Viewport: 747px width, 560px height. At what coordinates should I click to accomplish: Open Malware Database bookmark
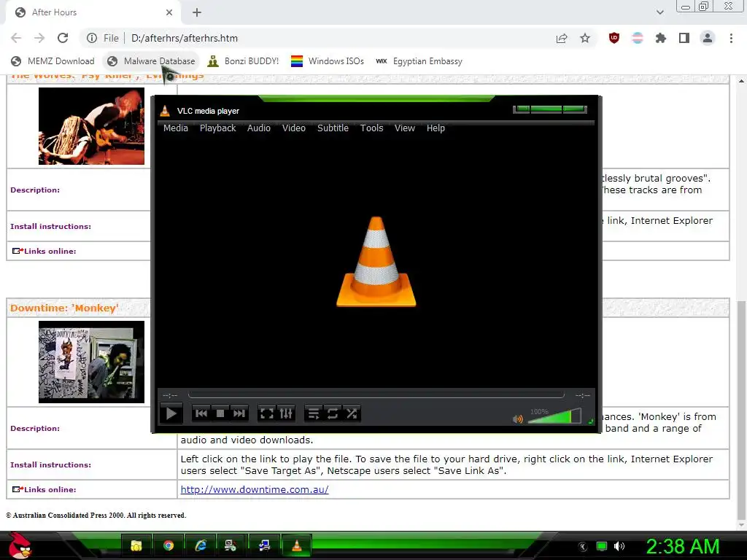point(151,61)
